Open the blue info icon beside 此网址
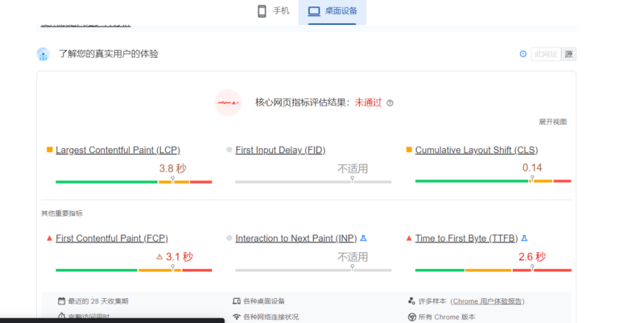 click(x=522, y=54)
